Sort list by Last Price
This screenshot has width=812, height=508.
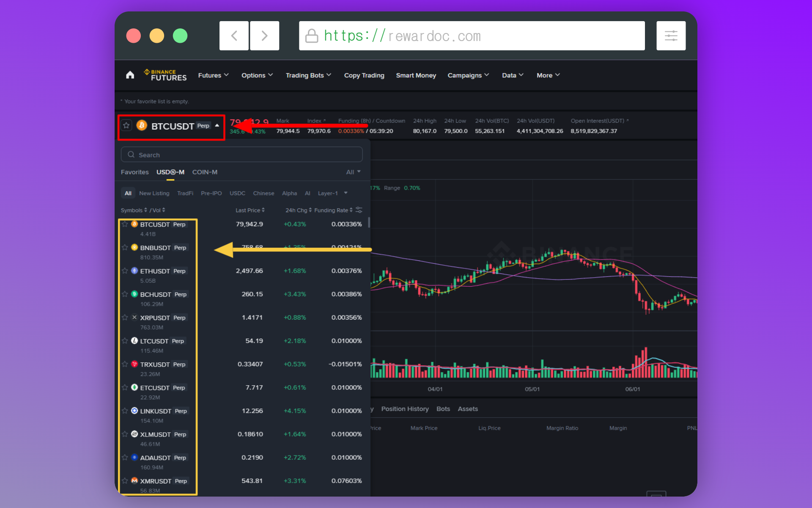[x=250, y=210]
